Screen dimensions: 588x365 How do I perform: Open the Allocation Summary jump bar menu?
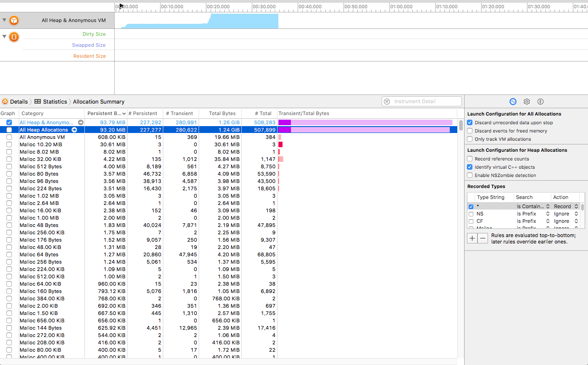click(99, 102)
